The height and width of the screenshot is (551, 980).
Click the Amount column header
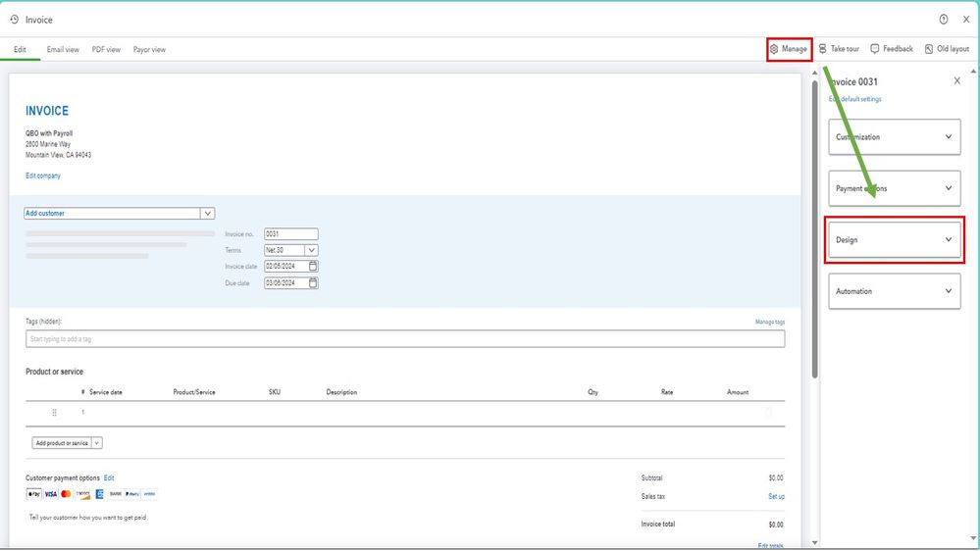click(x=738, y=392)
